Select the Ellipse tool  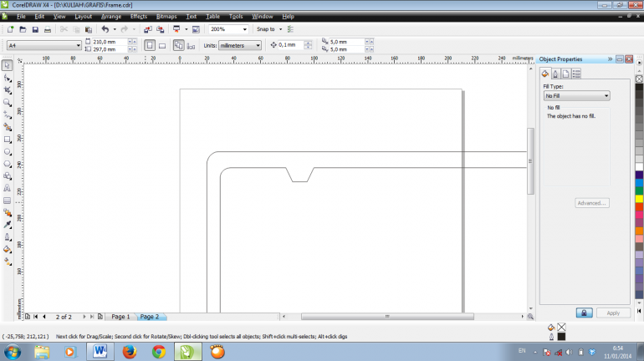tap(7, 152)
